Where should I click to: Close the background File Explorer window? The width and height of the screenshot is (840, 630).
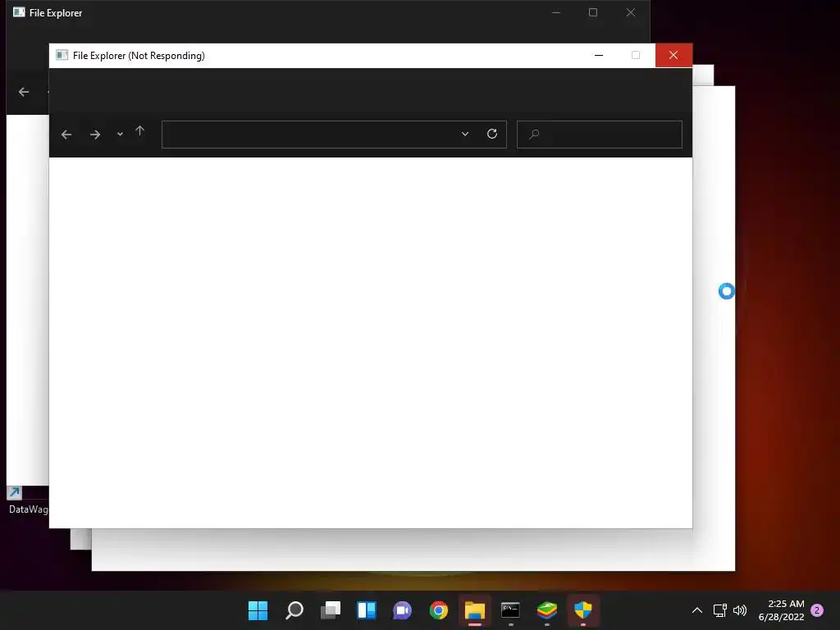(x=631, y=12)
